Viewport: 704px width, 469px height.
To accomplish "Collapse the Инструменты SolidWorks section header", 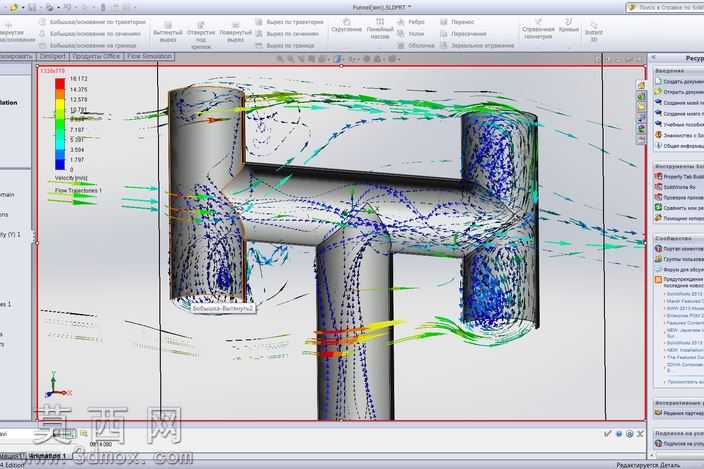I will [x=678, y=167].
